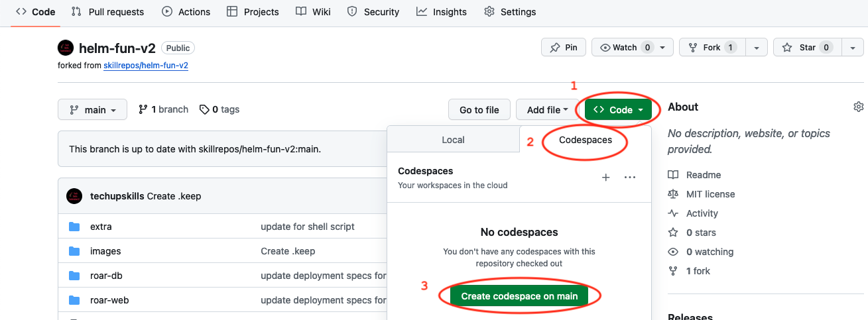The height and width of the screenshot is (320, 868).
Task: View the 0 watching link
Action: (x=701, y=252)
